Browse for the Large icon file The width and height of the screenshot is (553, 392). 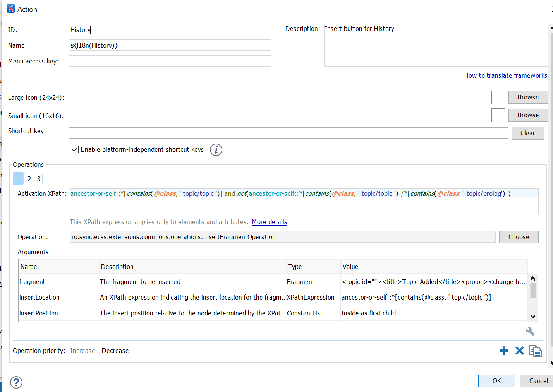point(528,97)
